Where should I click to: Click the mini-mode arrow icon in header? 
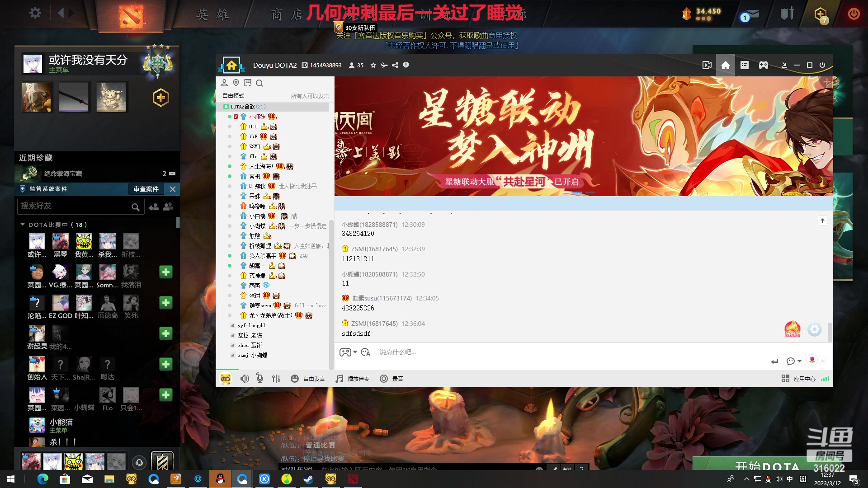pyautogui.click(x=784, y=65)
